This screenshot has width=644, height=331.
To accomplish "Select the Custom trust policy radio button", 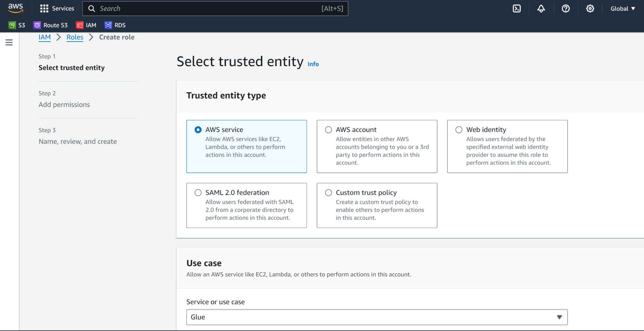I will (328, 193).
